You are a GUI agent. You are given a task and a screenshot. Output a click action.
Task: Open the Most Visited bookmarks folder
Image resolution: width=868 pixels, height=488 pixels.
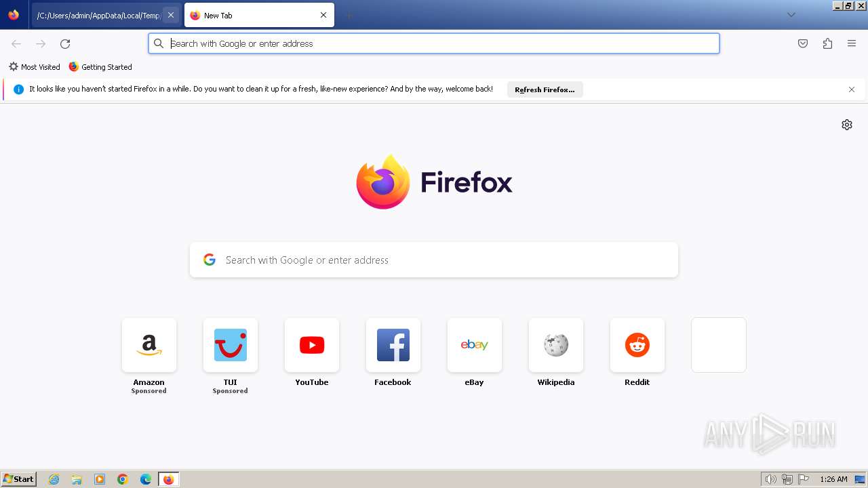coord(35,67)
